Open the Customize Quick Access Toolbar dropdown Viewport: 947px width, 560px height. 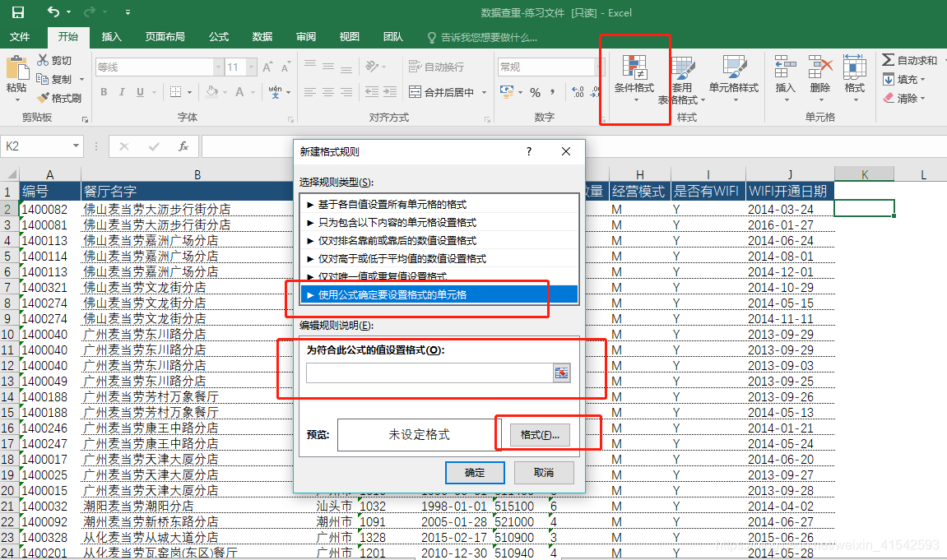pyautogui.click(x=128, y=12)
